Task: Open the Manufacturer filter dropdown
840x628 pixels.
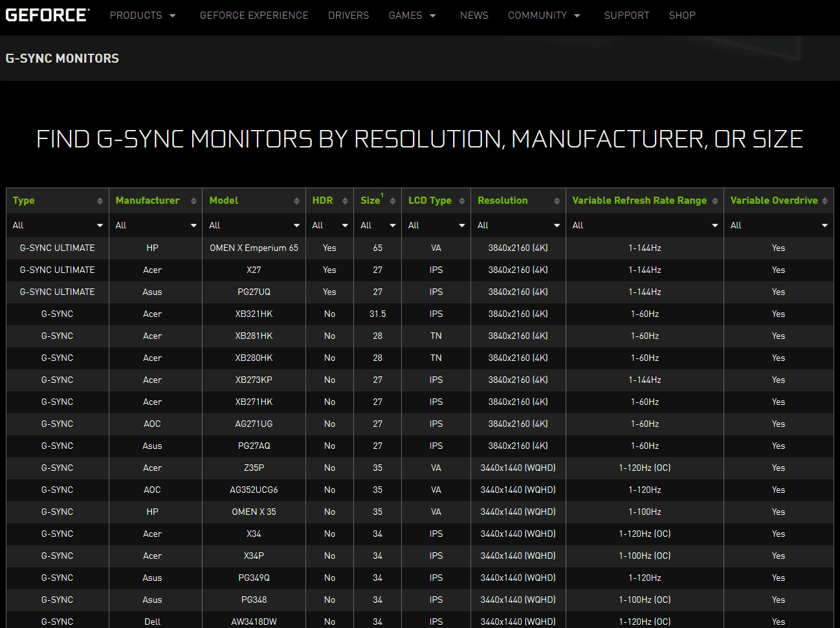Action: (x=155, y=225)
